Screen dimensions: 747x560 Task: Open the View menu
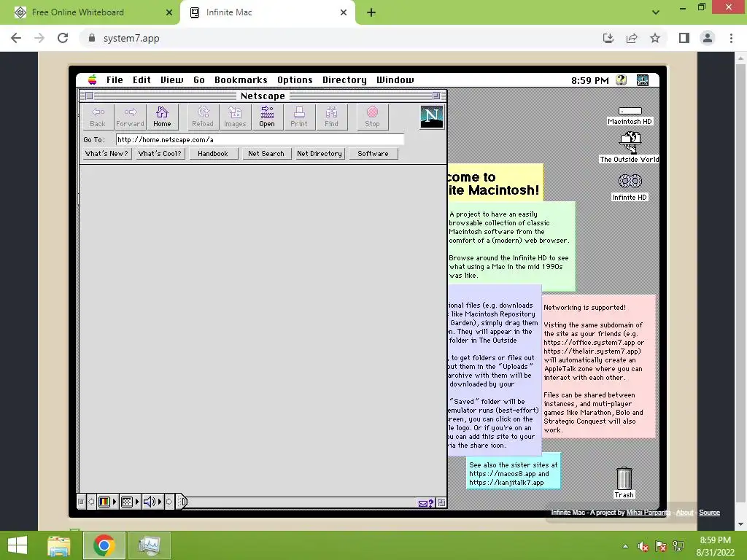coord(172,80)
